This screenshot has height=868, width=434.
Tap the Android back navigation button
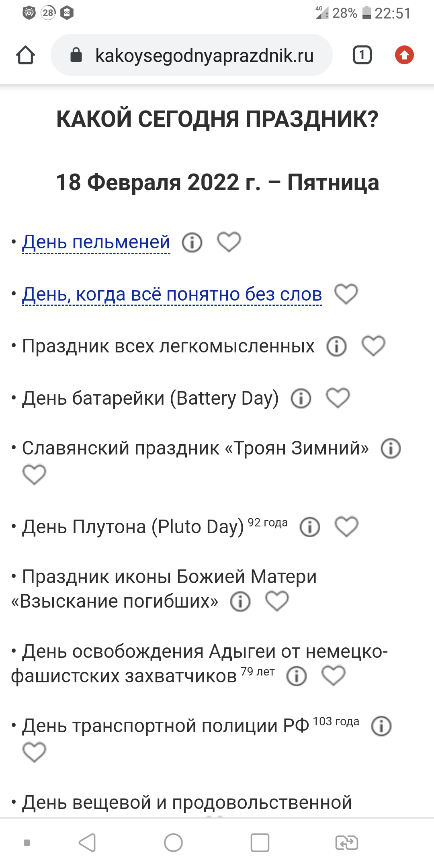point(87,843)
